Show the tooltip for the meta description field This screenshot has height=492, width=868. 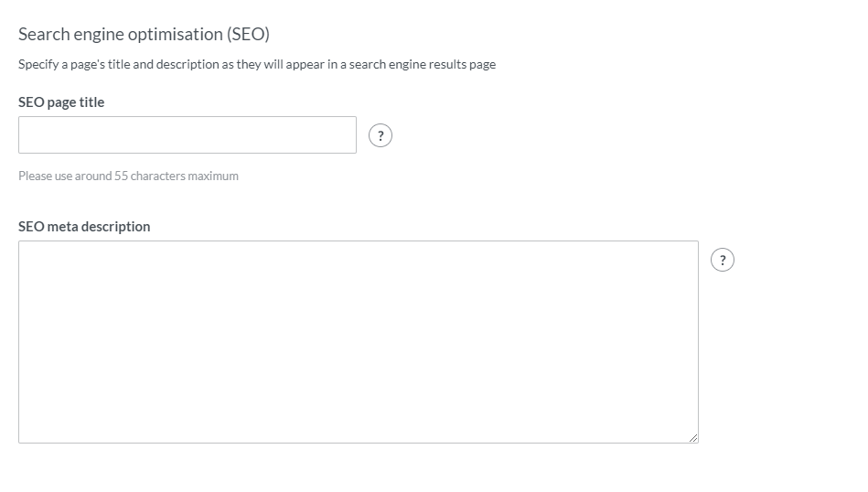click(x=723, y=260)
